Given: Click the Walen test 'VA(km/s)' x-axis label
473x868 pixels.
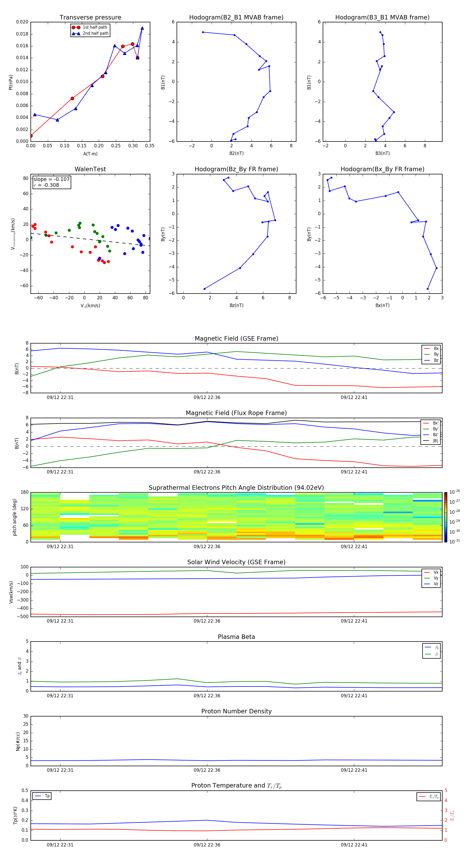Looking at the screenshot, I should 90,306.
